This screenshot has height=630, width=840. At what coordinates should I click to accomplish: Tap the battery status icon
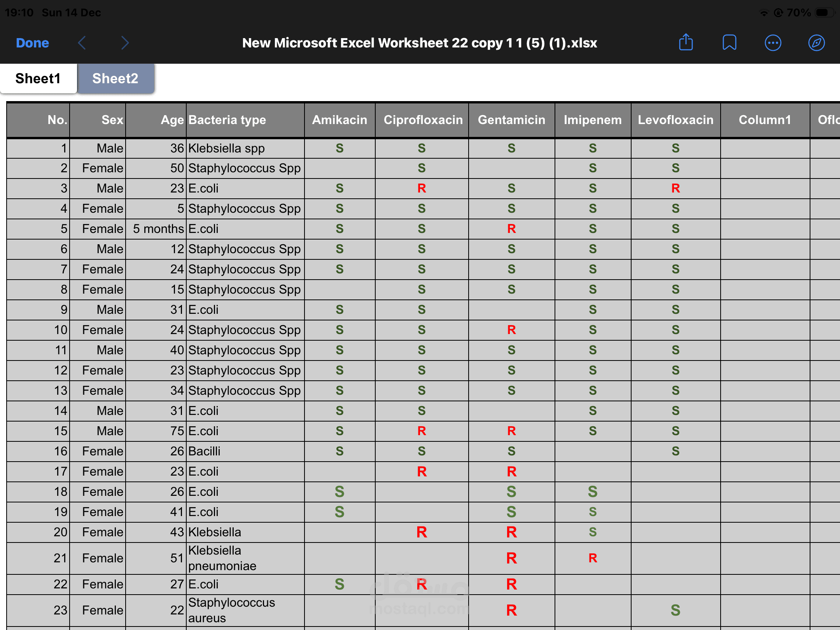[824, 12]
